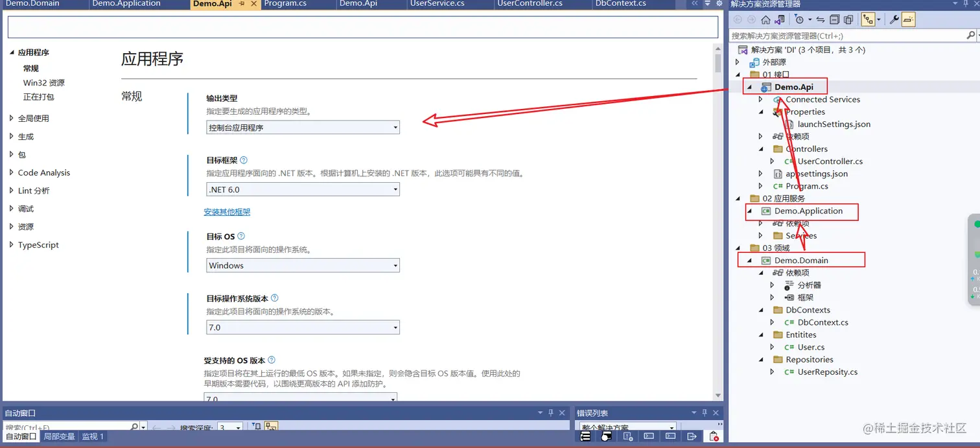This screenshot has height=448, width=980.
Task: Click the 安装其他框架 link
Action: tap(227, 212)
